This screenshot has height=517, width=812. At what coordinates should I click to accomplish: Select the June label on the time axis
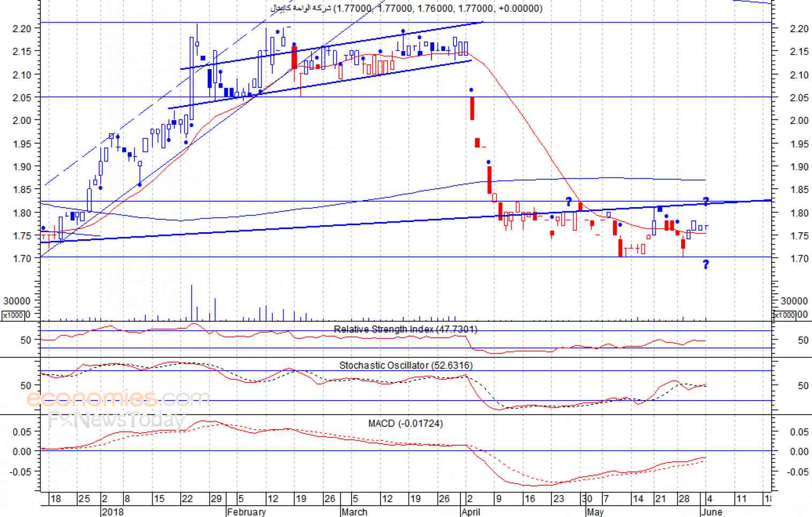[712, 512]
